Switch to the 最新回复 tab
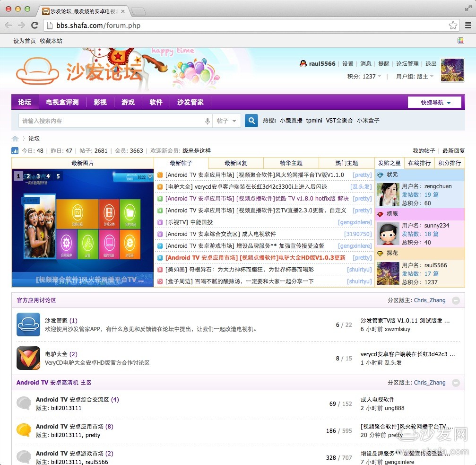Viewport: 476px width, 465px height. pyautogui.click(x=236, y=163)
